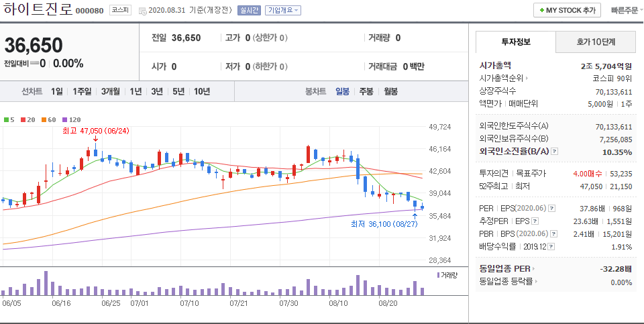Select the 1주일 line chart period
The height and width of the screenshot is (324, 644).
pyautogui.click(x=82, y=91)
